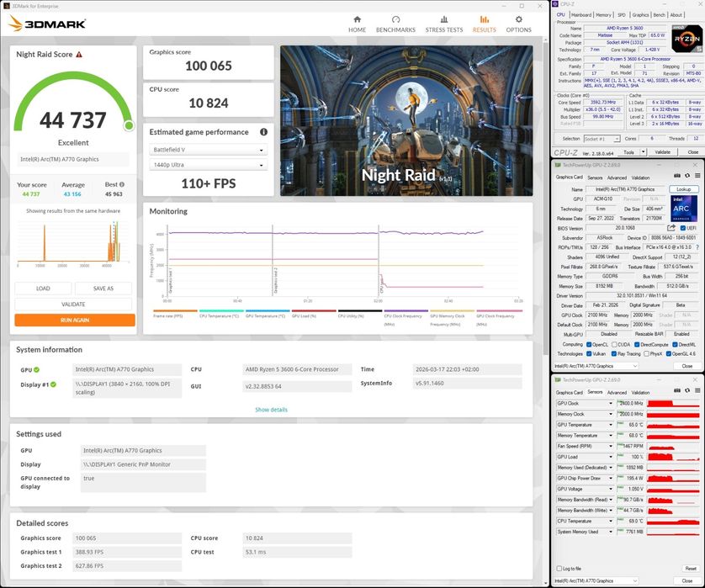Image resolution: width=705 pixels, height=588 pixels.
Task: Open STRESS TESTS from the top navigation
Action: [x=443, y=23]
